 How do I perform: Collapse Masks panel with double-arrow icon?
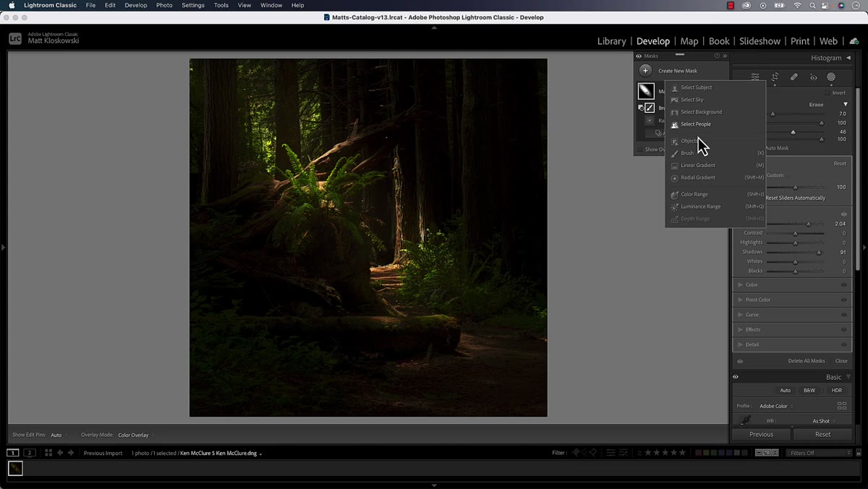[x=725, y=56]
